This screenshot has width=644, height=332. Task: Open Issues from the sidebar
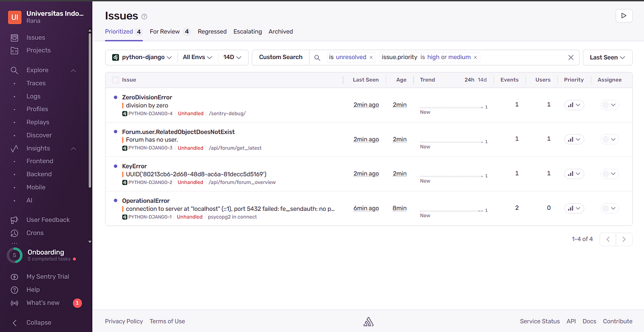(35, 38)
